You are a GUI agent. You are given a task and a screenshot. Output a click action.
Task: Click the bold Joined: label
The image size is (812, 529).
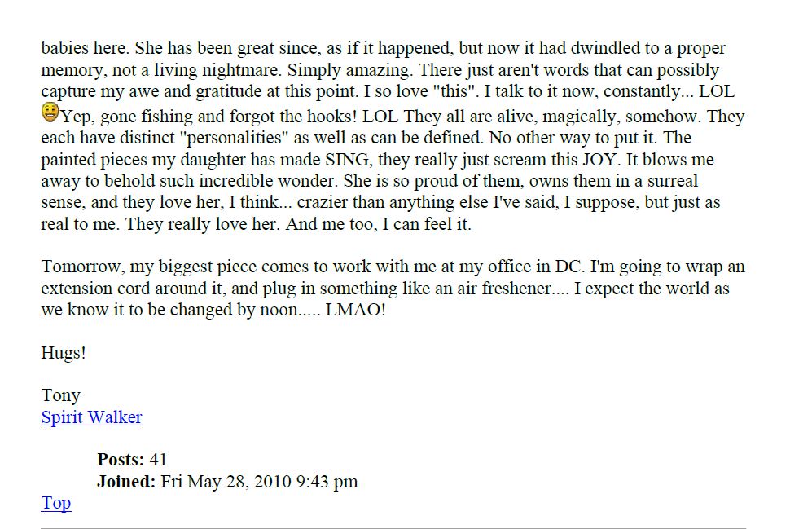pos(126,482)
